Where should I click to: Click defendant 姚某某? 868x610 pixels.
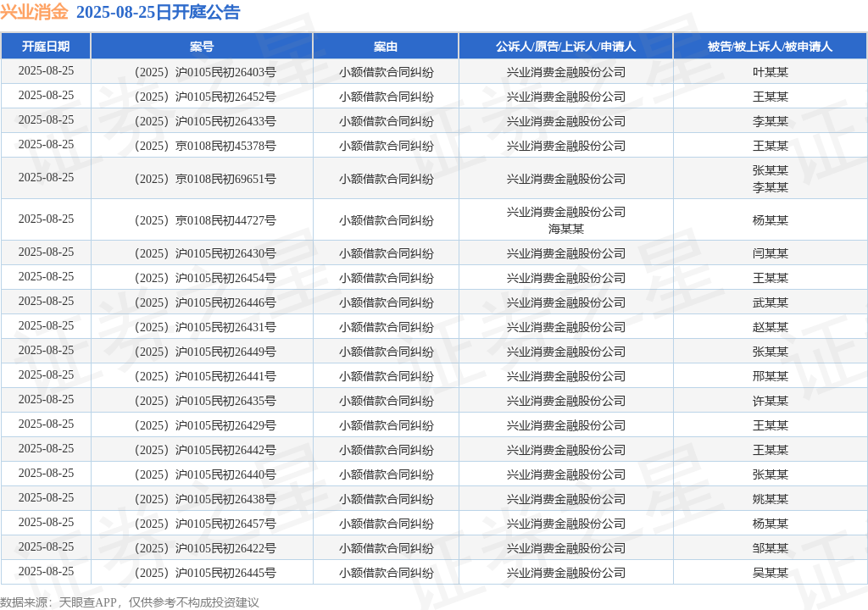770,499
